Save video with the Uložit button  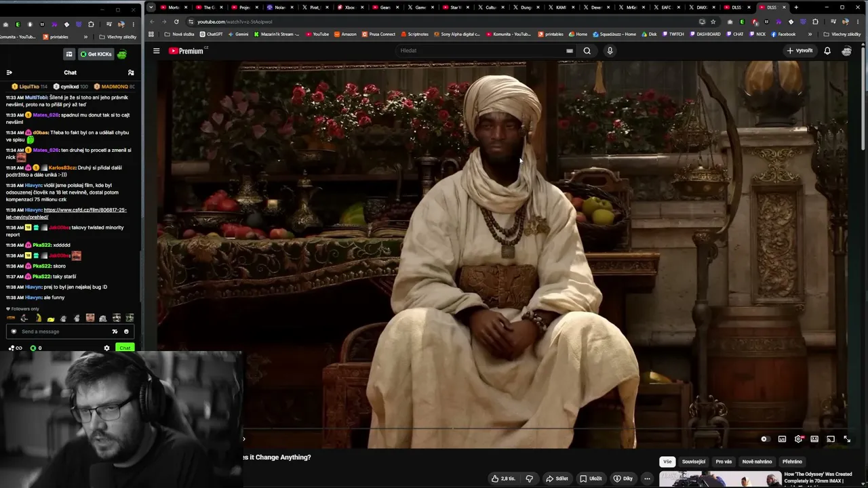591,479
